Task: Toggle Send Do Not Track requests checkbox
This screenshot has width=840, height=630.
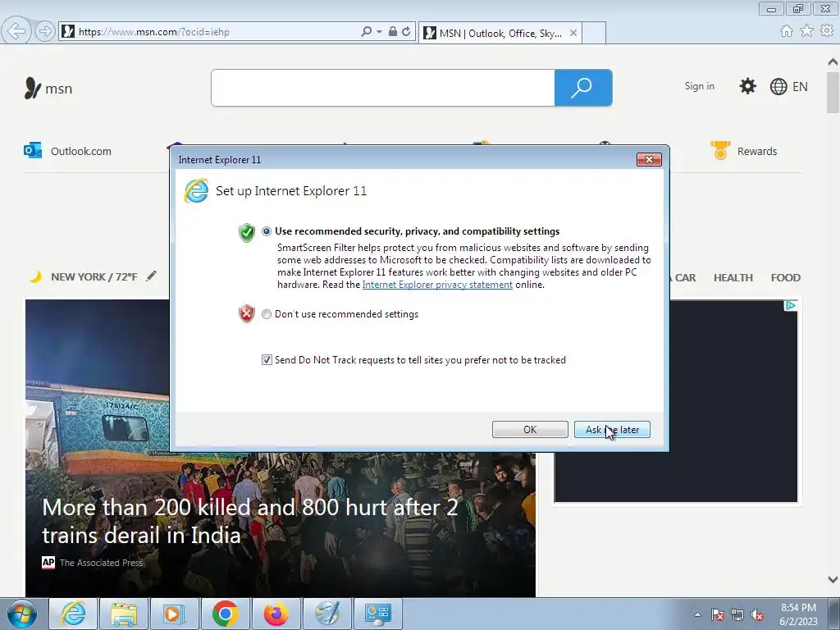Action: point(267,360)
